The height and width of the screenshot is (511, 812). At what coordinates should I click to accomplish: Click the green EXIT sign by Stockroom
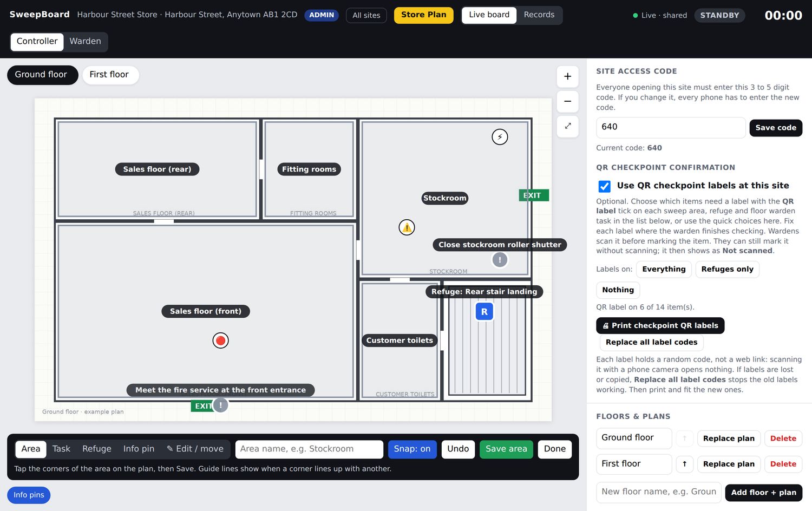(534, 195)
